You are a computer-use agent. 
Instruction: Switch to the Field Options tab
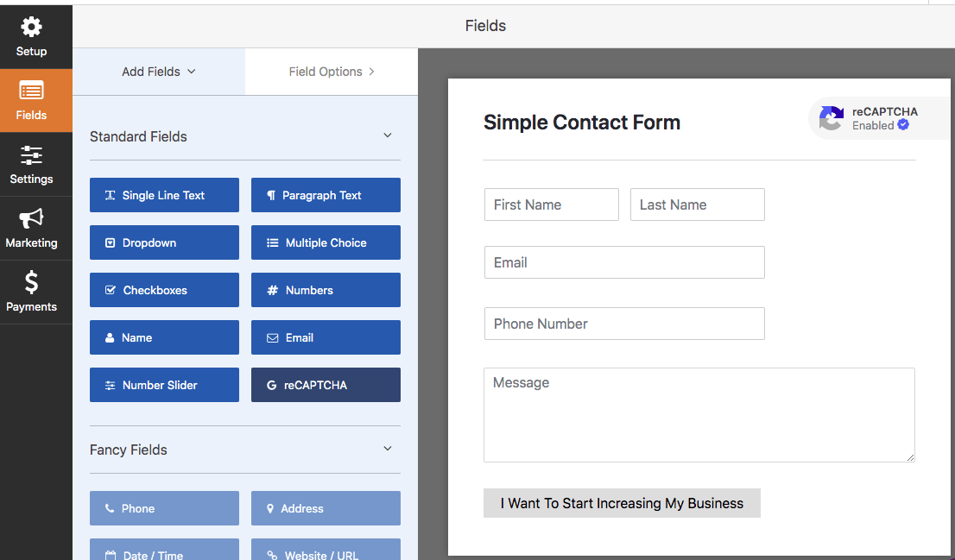(x=331, y=72)
